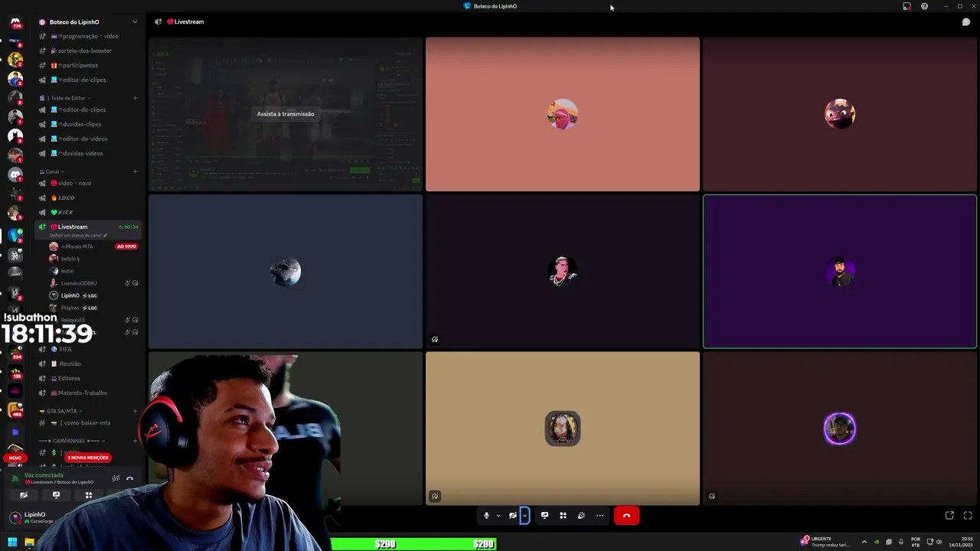Open more options ellipsis in call bar
980x551 pixels.
[x=599, y=516]
